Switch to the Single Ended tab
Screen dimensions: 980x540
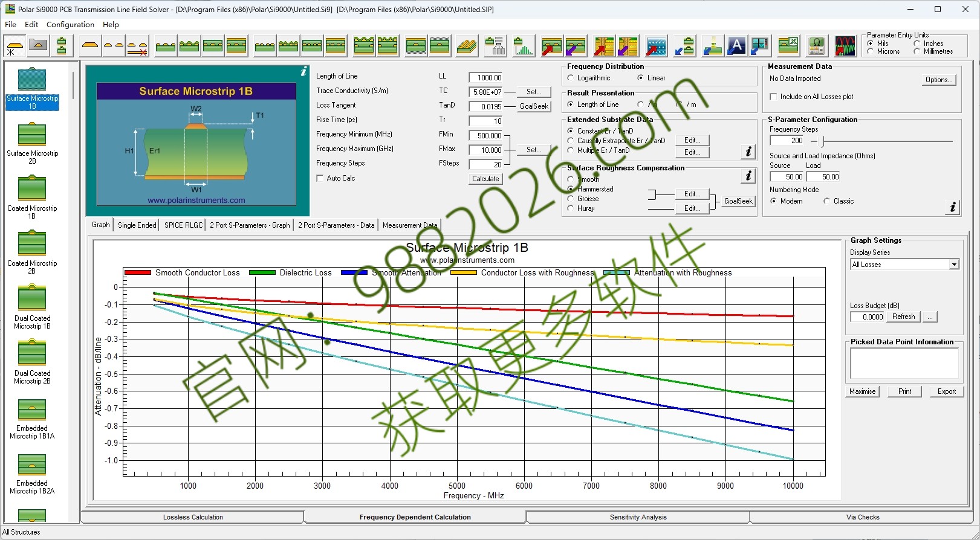137,225
